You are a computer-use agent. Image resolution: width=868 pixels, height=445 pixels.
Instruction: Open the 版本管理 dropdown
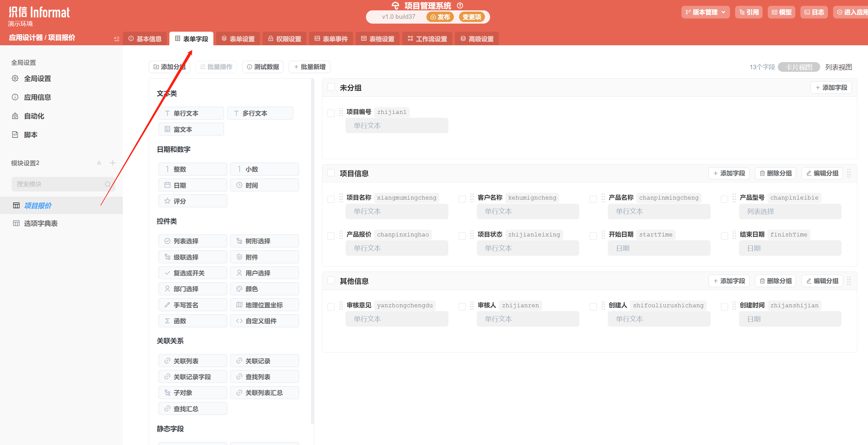coord(705,12)
